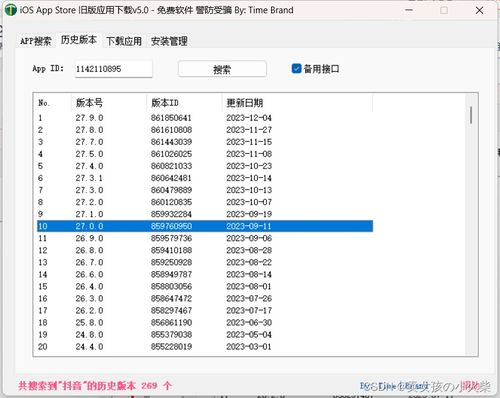Screen dimensions: 500x398
Task: Sort by the No. column header
Action: click(x=53, y=103)
